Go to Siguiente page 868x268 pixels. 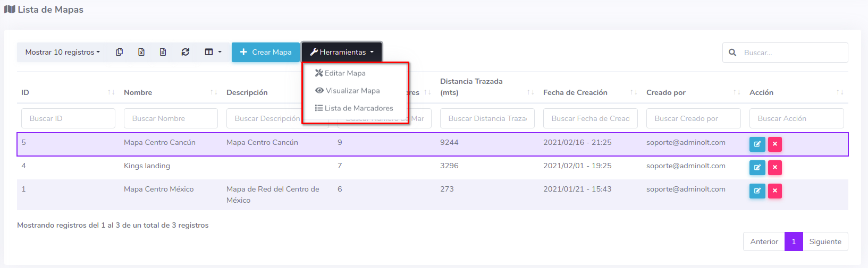[x=825, y=241]
